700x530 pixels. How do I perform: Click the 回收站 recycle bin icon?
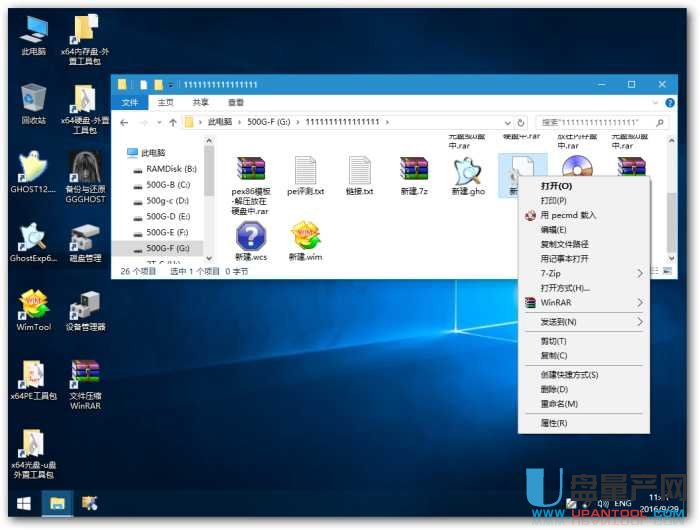[x=33, y=99]
